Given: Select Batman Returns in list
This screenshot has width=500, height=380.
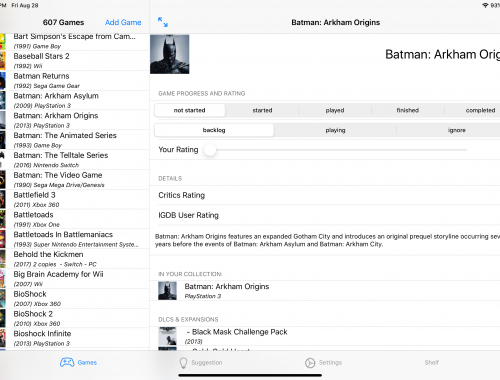Looking at the screenshot, I should click(x=74, y=81).
